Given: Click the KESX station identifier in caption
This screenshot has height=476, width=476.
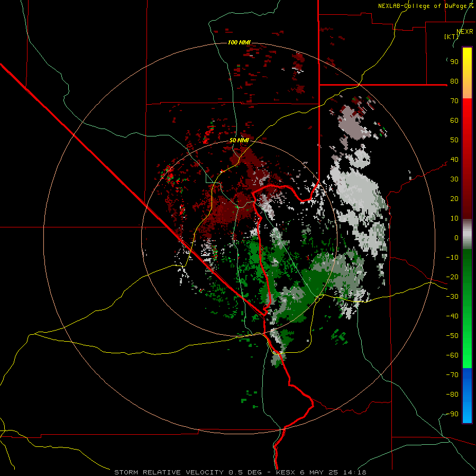Looking at the screenshot, I should 286,472.
